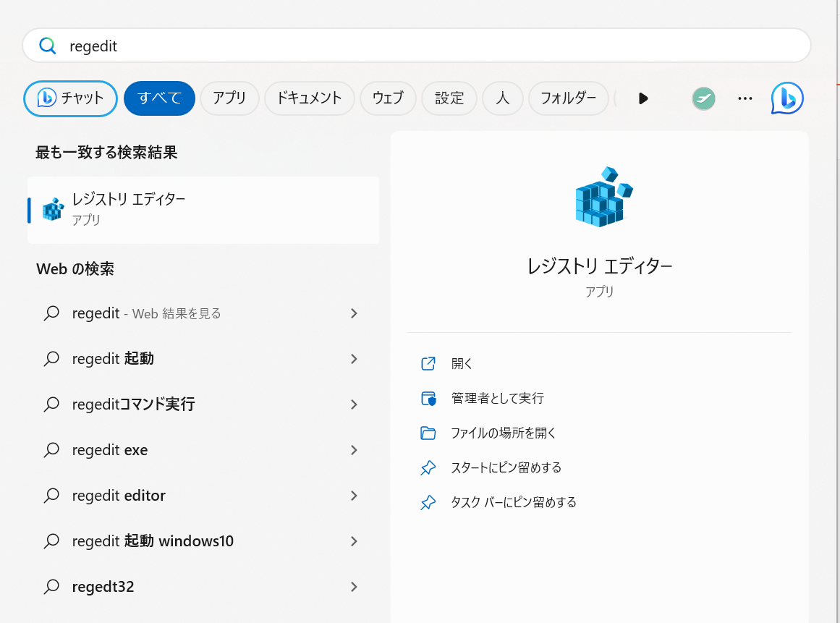Viewport: 840px width, 623px height.
Task: Expand the 'regedit 起動' chevron arrow
Action: pos(354,359)
